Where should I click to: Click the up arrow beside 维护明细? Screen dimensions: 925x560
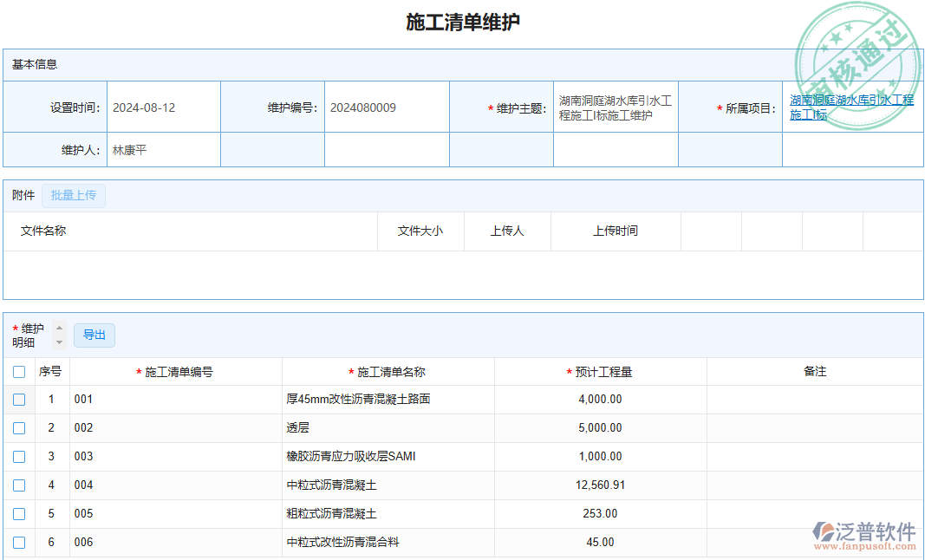(58, 329)
